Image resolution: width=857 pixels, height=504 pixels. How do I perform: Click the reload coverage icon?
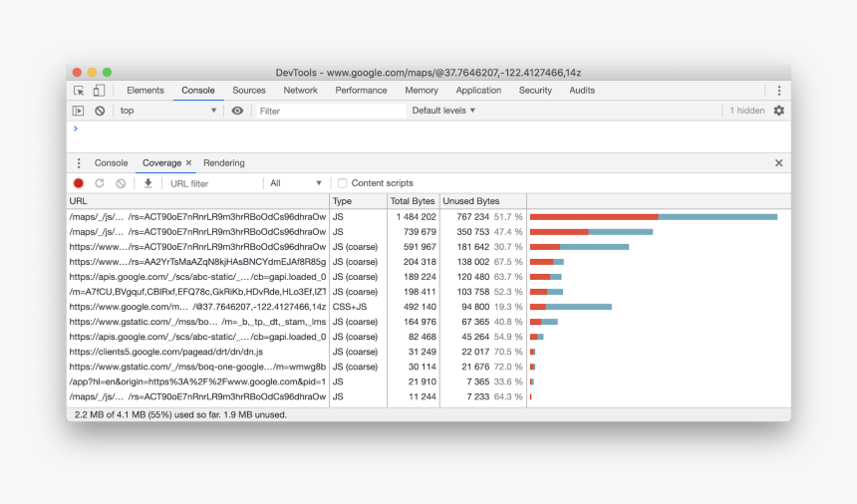click(x=100, y=183)
